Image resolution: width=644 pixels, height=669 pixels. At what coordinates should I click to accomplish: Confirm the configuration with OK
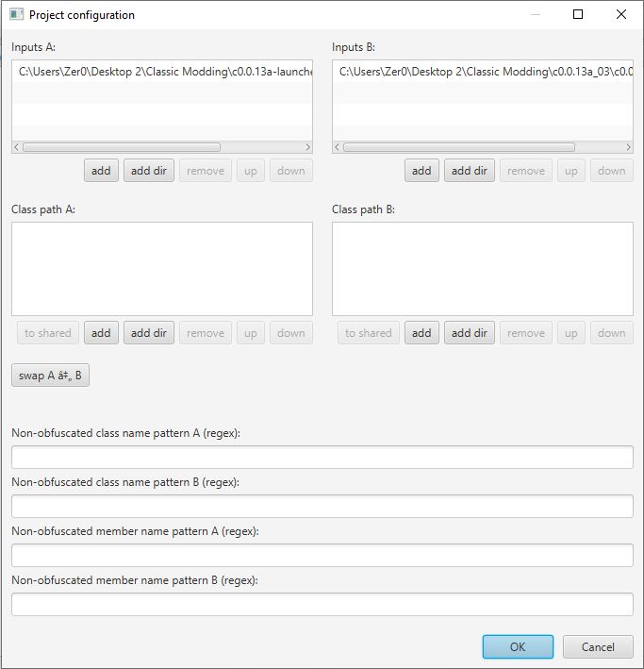point(518,647)
